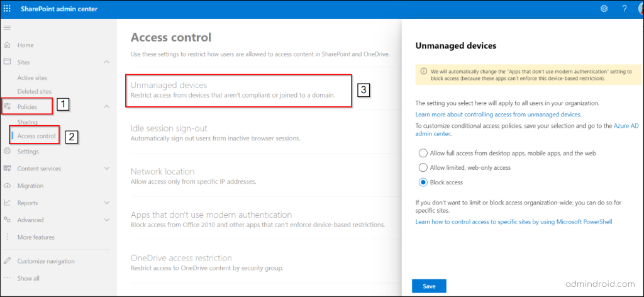Image resolution: width=644 pixels, height=297 pixels.
Task: Open Access control in navigation
Action: (x=36, y=136)
